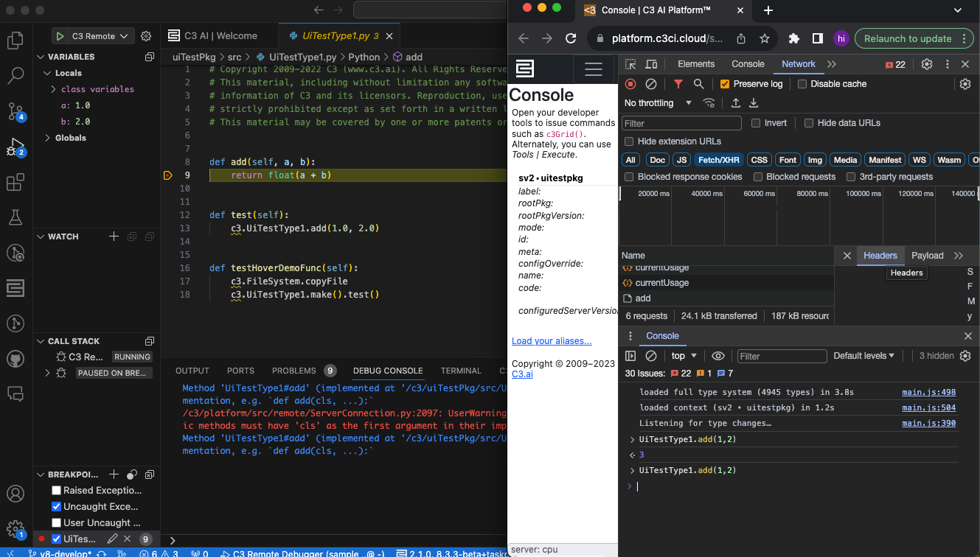Screen dimensions: 980x557
Task: Toggle console sidebar icon
Action: click(630, 356)
